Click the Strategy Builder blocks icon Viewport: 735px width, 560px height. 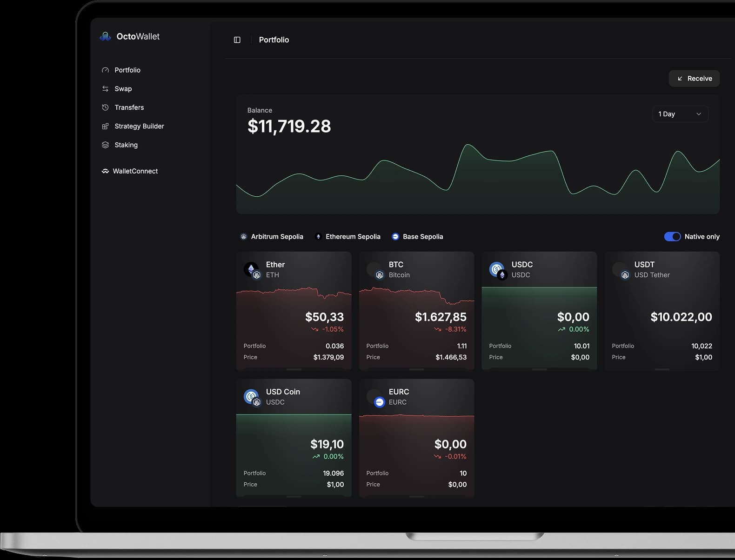pyautogui.click(x=105, y=126)
